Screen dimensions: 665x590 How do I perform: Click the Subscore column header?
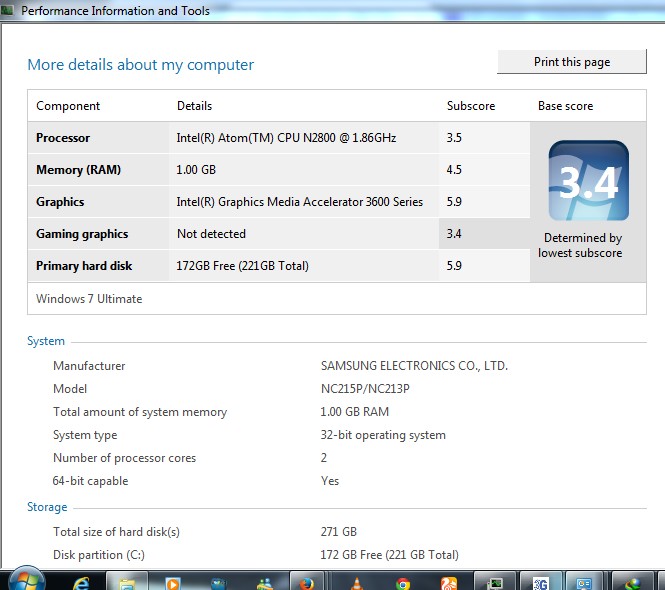[471, 106]
